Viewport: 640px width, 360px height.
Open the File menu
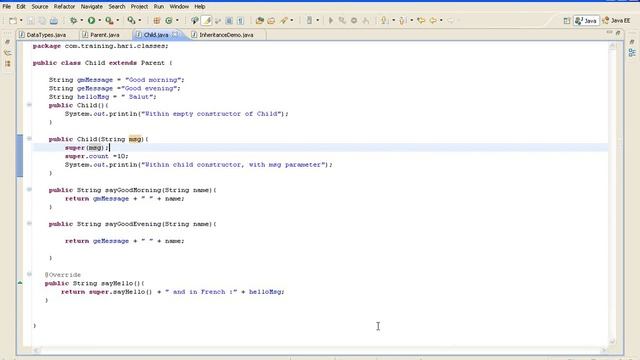(7, 7)
